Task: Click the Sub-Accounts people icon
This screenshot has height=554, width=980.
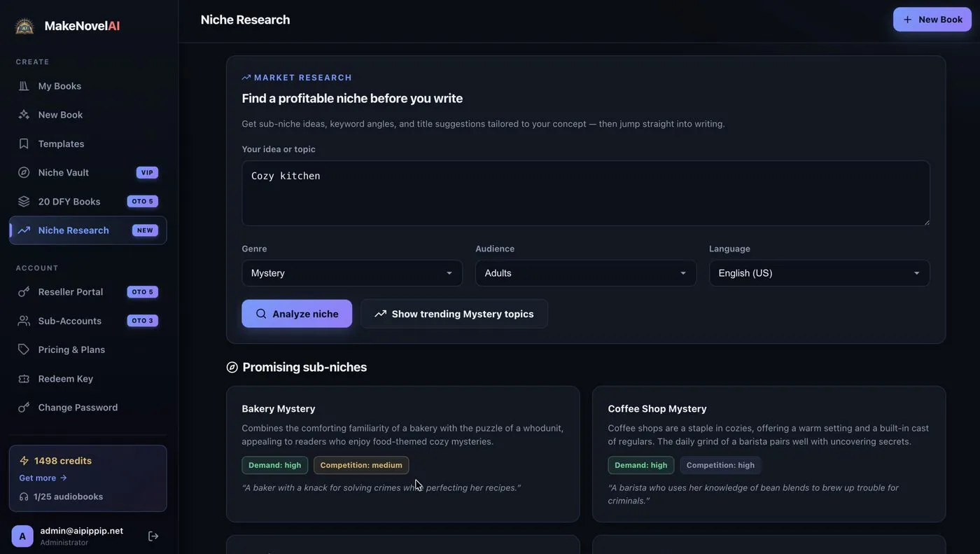Action: [24, 321]
